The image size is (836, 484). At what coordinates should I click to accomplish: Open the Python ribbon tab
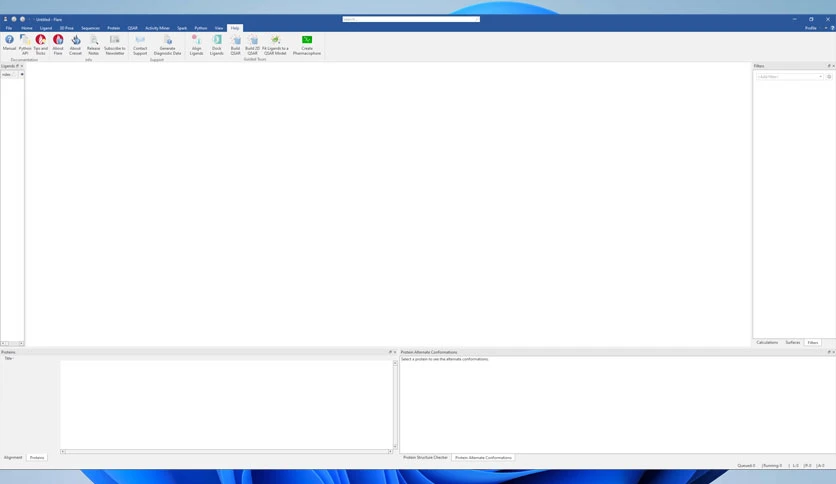[200, 28]
